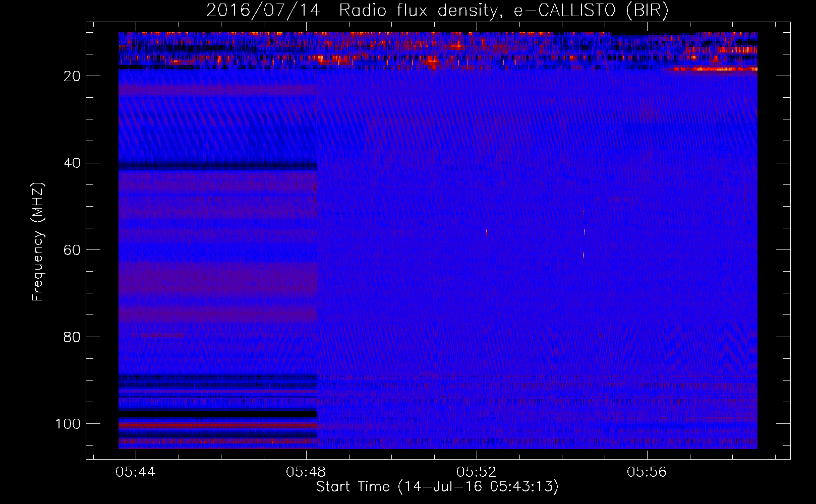Click the 'Frequency (MHZ)' axis label
The image size is (816, 504).
(x=38, y=241)
